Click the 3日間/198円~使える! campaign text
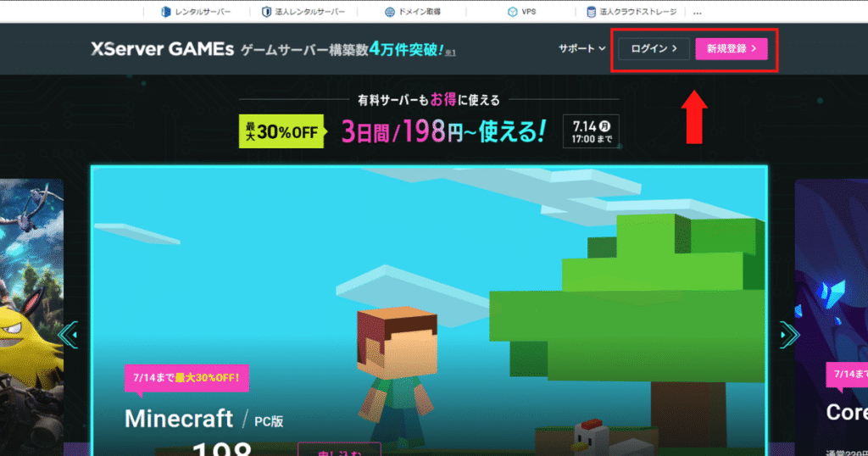 click(x=443, y=131)
